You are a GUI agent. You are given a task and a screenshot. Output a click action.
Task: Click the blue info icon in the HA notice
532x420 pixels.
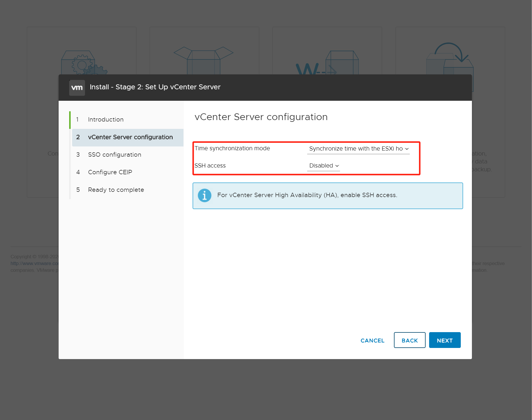(204, 195)
